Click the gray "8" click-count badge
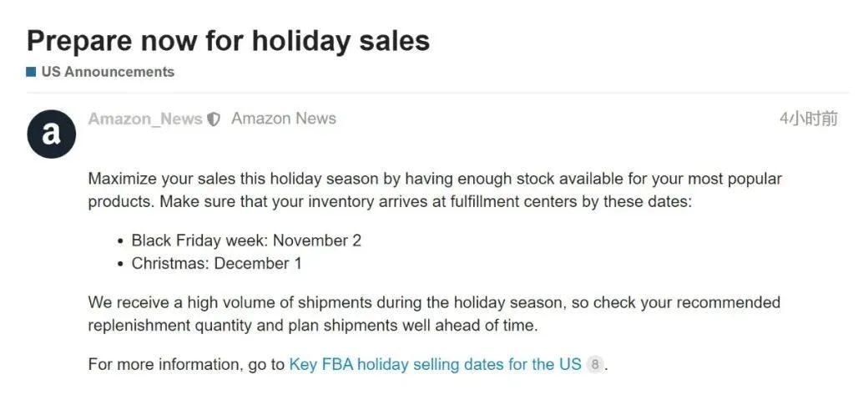This screenshot has height=400, width=868. click(x=594, y=365)
